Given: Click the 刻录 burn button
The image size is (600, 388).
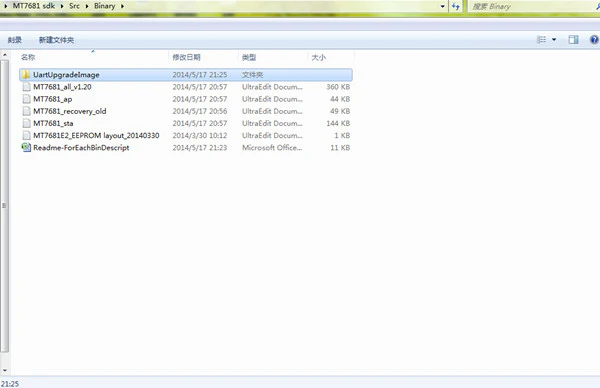Looking at the screenshot, I should [15, 40].
